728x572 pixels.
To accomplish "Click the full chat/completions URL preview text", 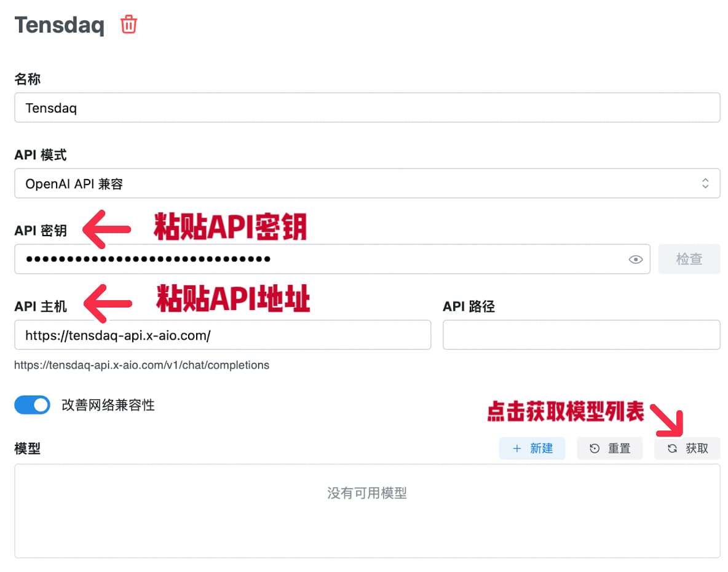I will coord(141,365).
